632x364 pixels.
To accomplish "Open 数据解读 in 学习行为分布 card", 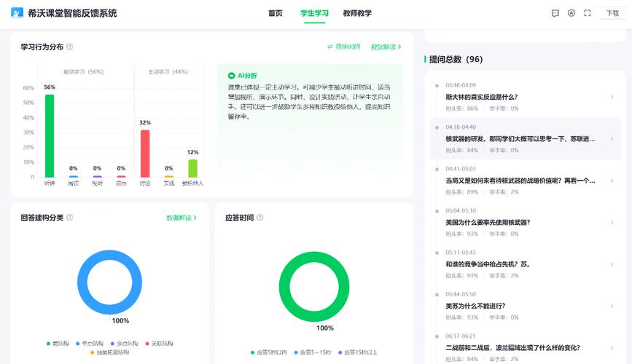I will coord(386,47).
